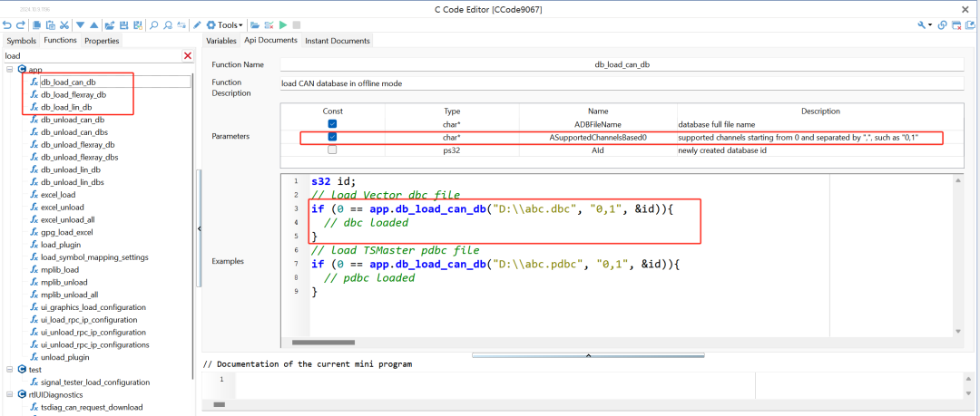Collapse the app tree node
The height and width of the screenshot is (416, 980).
tap(9, 69)
